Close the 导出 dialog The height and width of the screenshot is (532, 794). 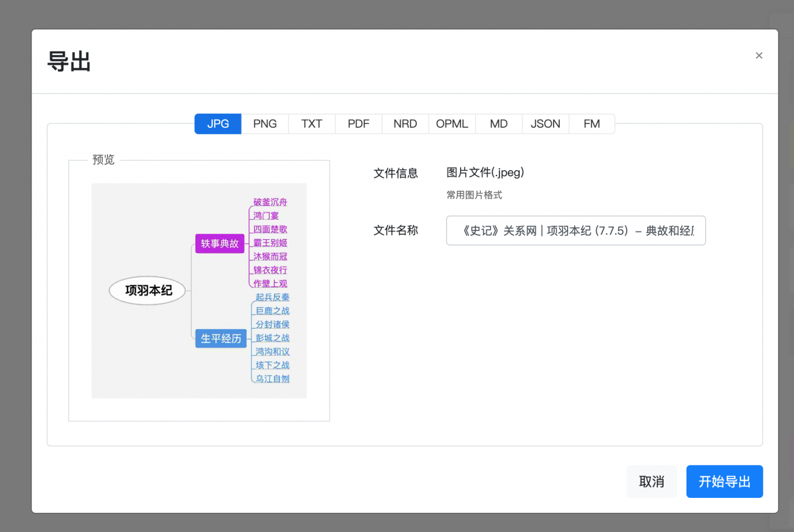coord(759,55)
